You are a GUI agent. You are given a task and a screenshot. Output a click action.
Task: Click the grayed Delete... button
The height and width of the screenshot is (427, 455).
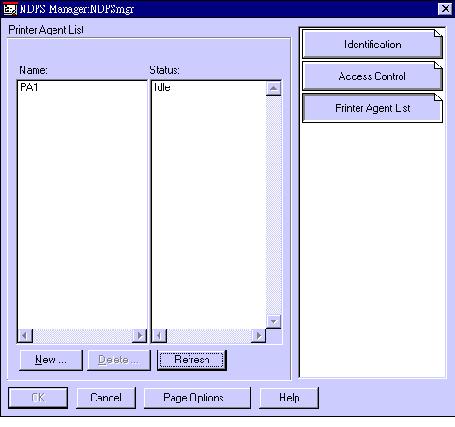pyautogui.click(x=119, y=360)
